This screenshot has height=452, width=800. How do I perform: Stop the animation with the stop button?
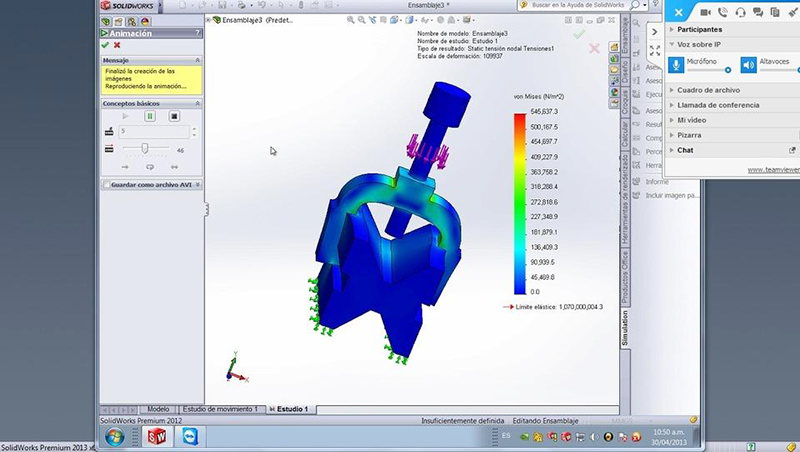pos(174,116)
